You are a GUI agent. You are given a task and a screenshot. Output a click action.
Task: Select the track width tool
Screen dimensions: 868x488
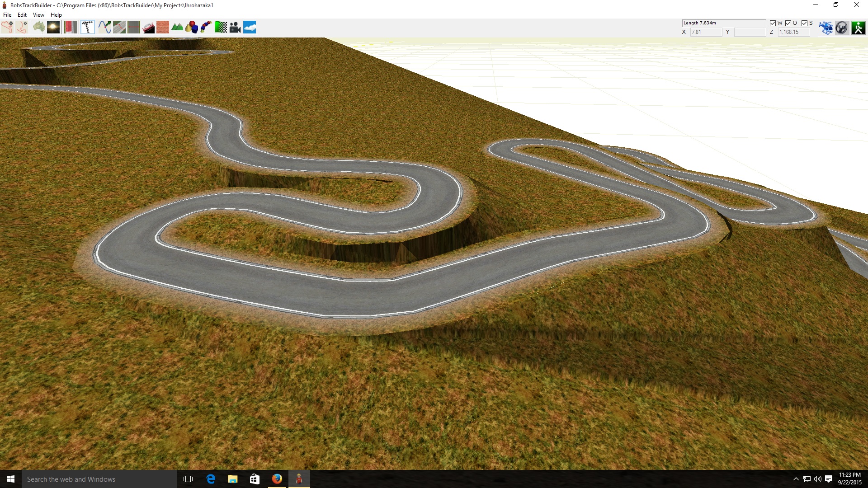tap(134, 27)
